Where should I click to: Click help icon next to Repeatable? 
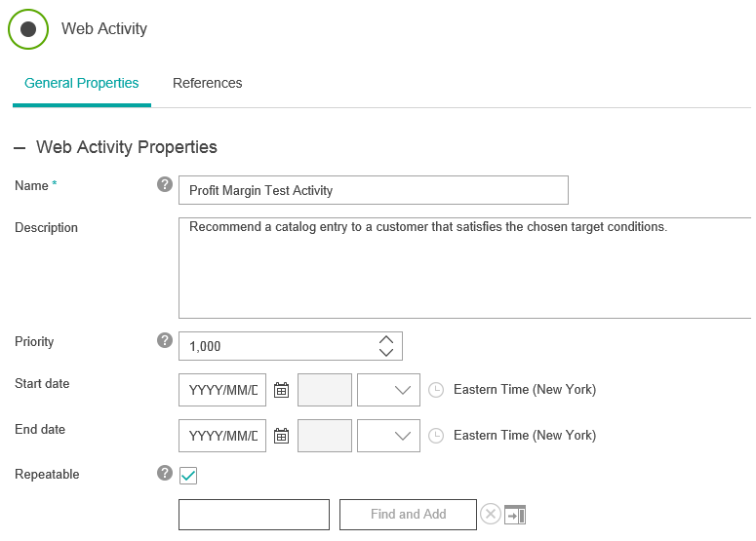(165, 473)
